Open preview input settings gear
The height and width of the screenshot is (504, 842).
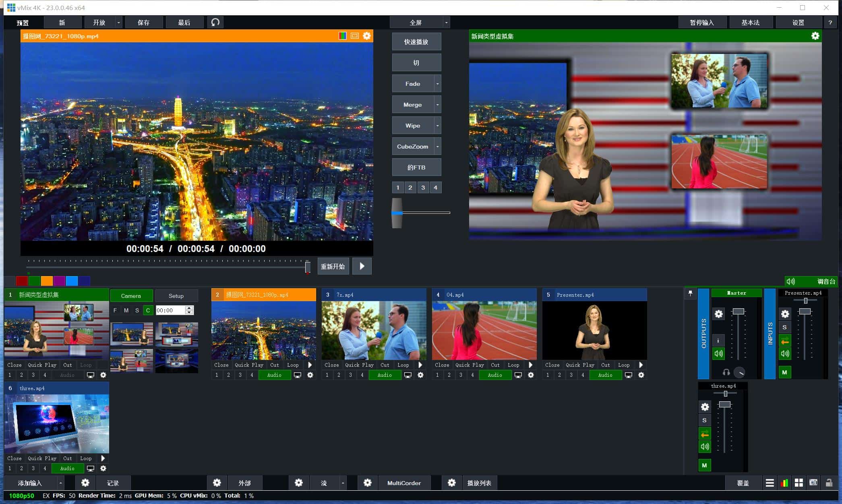(366, 36)
